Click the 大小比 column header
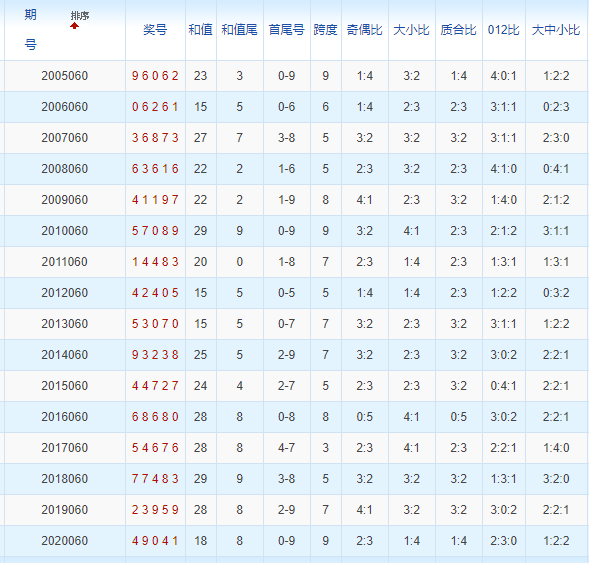This screenshot has width=589, height=563. point(412,30)
